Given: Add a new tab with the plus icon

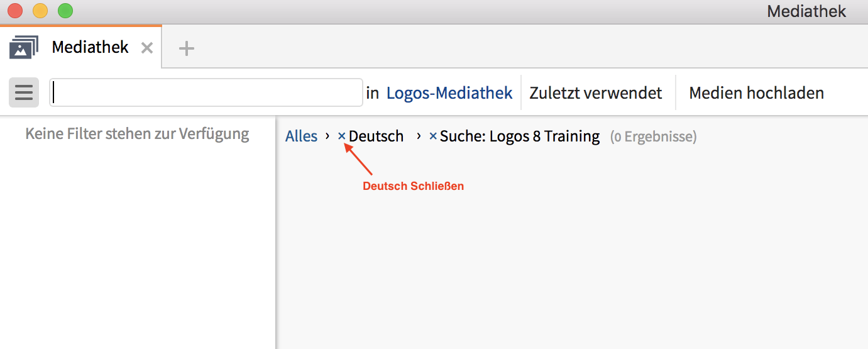Looking at the screenshot, I should 186,48.
